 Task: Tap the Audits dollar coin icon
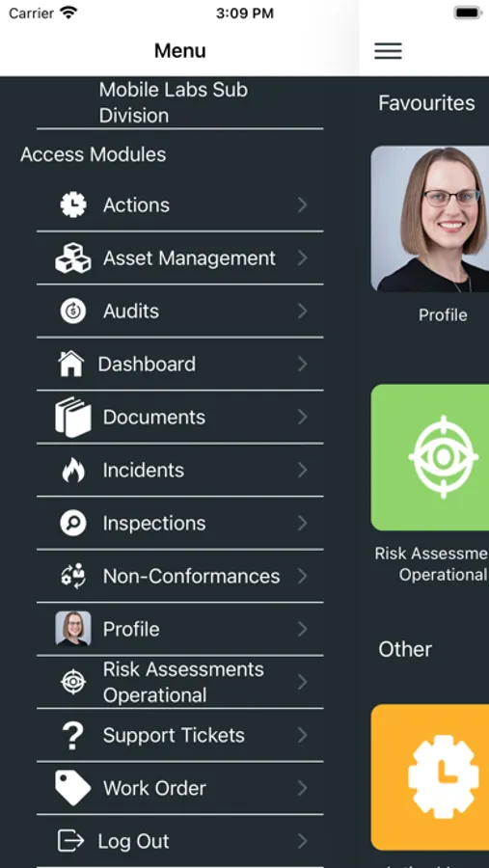[x=73, y=312]
